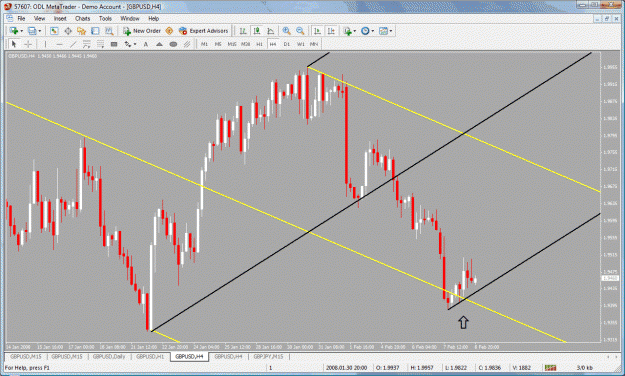Open the Profiles icon
The width and height of the screenshot is (625, 376).
(x=32, y=31)
